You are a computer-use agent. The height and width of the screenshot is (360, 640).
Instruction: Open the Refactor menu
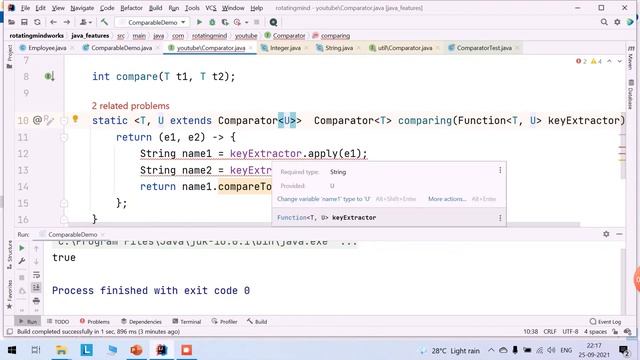pyautogui.click(x=131, y=8)
